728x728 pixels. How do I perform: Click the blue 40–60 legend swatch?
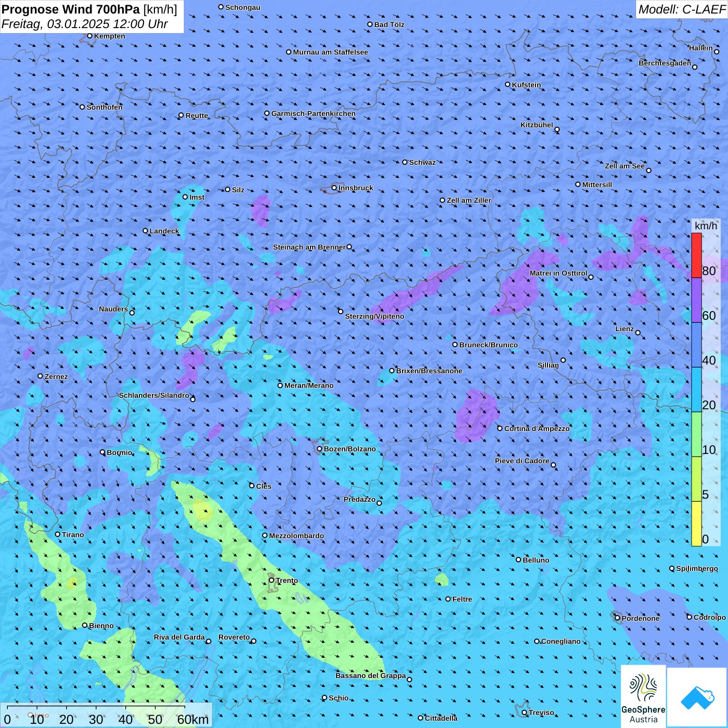(696, 345)
